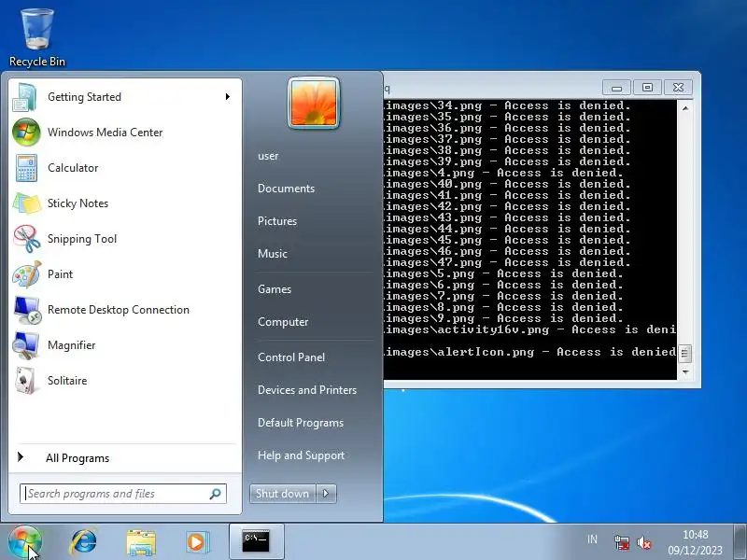Click the images\34.png console line

(507, 105)
